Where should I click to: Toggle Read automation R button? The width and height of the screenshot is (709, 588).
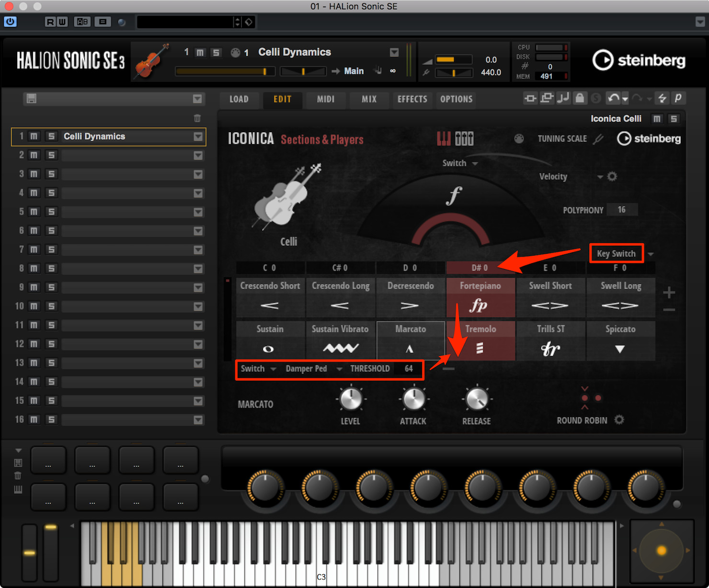(x=50, y=22)
